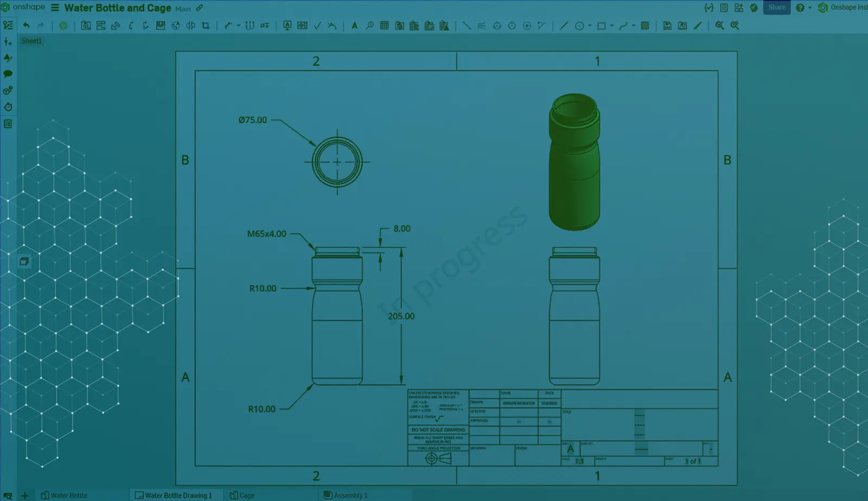Open the Onshape hamburger document menu
868x501 pixels.
click(55, 8)
